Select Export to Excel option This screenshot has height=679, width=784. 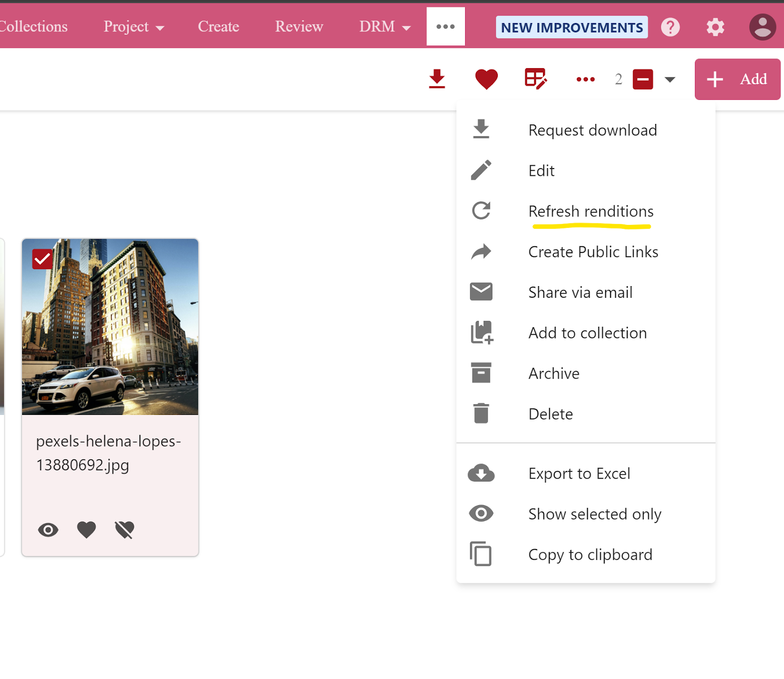click(x=586, y=474)
